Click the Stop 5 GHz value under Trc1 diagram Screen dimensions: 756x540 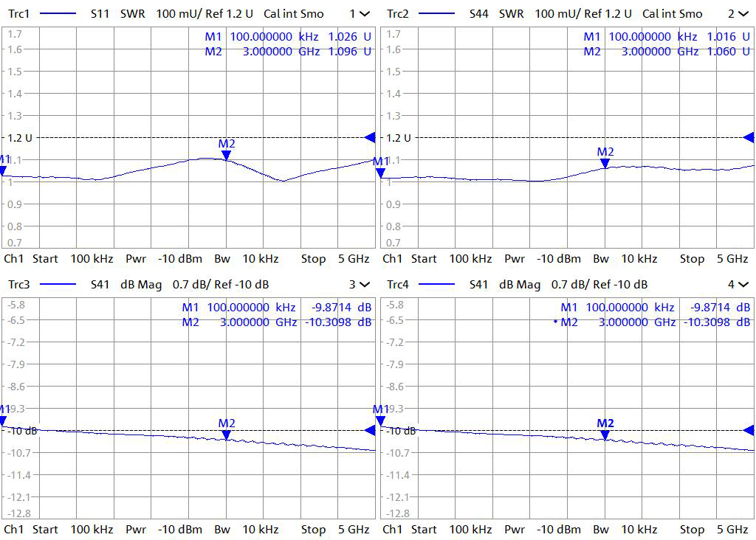[334, 259]
